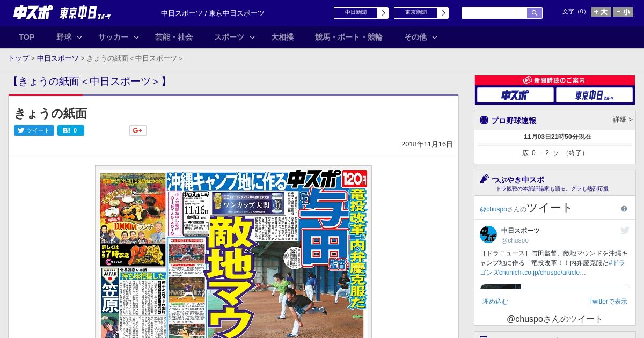Image resolution: width=644 pixels, height=338 pixels.
Task: Click the Hatena B! bookmark button
Action: point(71,130)
